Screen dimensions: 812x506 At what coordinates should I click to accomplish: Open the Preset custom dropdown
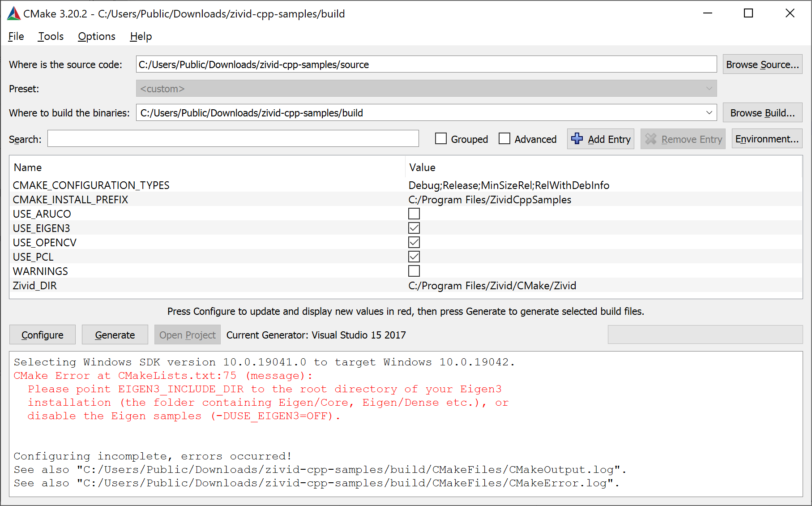tap(426, 89)
